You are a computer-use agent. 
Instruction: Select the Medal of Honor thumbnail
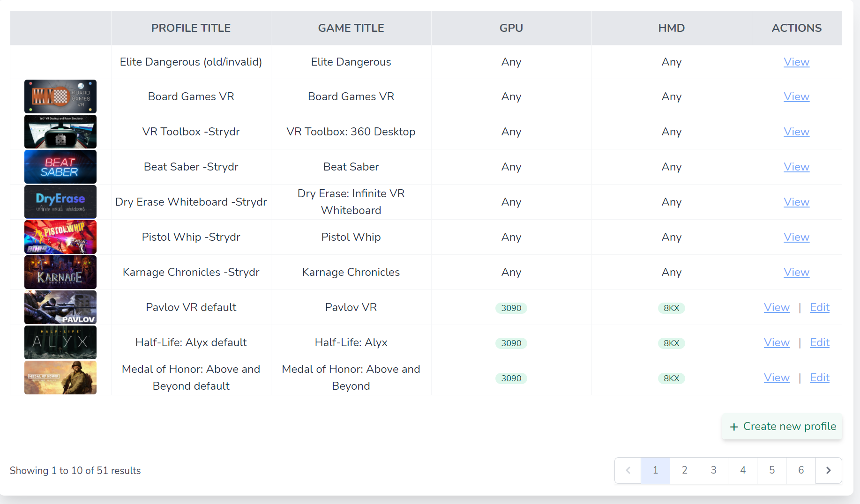coord(60,378)
